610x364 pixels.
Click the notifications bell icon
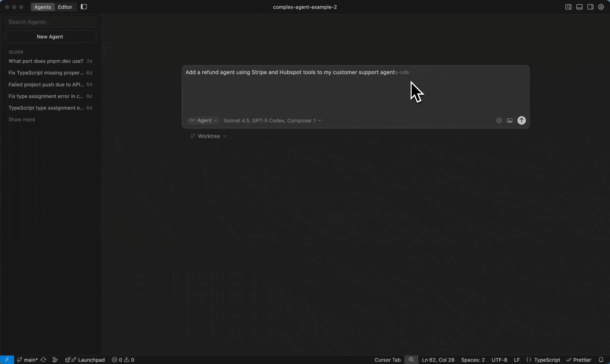coord(601,360)
